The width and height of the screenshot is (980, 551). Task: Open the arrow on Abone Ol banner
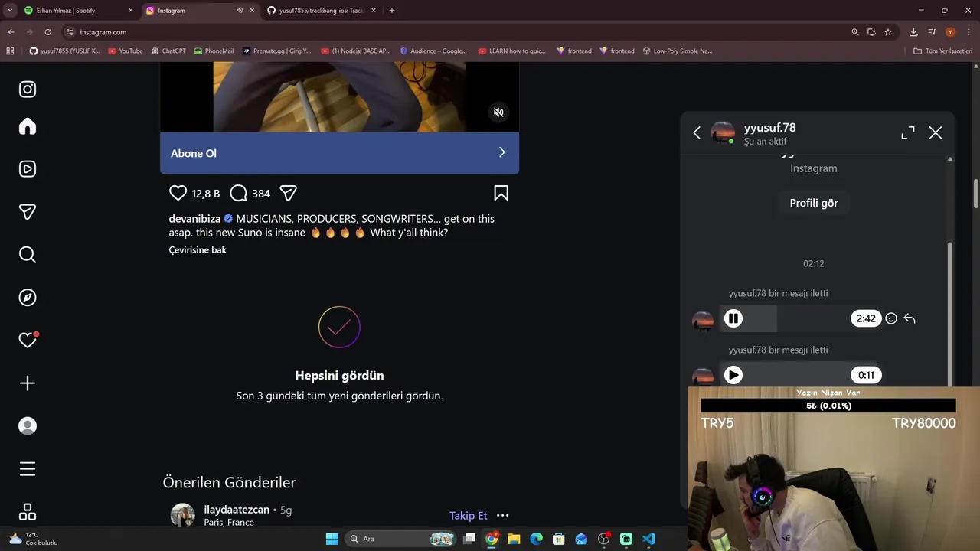point(501,152)
